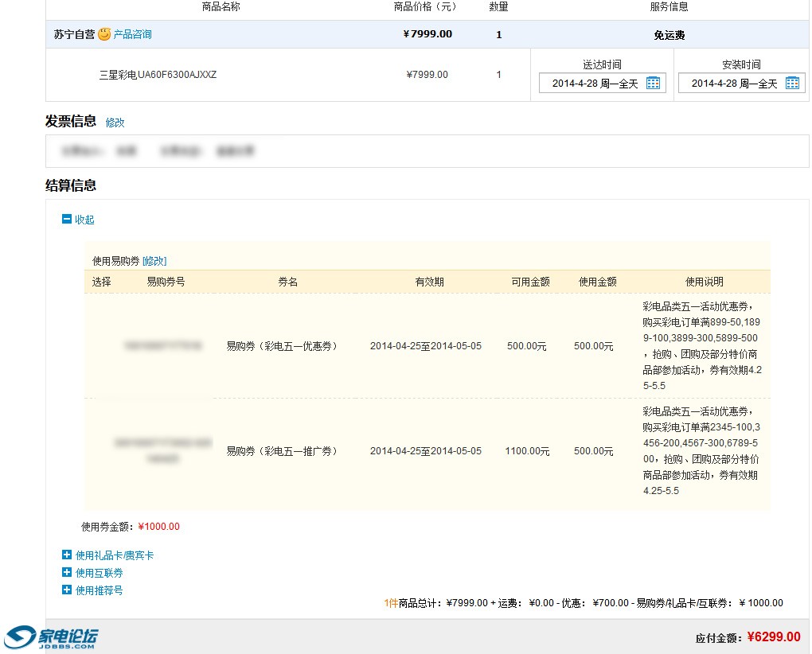812x654 pixels.
Task: Click product name 三星彩电 UA60F6300AJXXZ
Action: point(158,75)
